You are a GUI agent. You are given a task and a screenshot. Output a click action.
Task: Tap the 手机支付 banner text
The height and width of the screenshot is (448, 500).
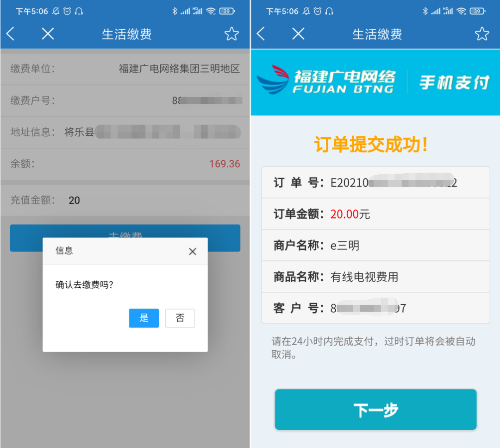[x=454, y=82]
